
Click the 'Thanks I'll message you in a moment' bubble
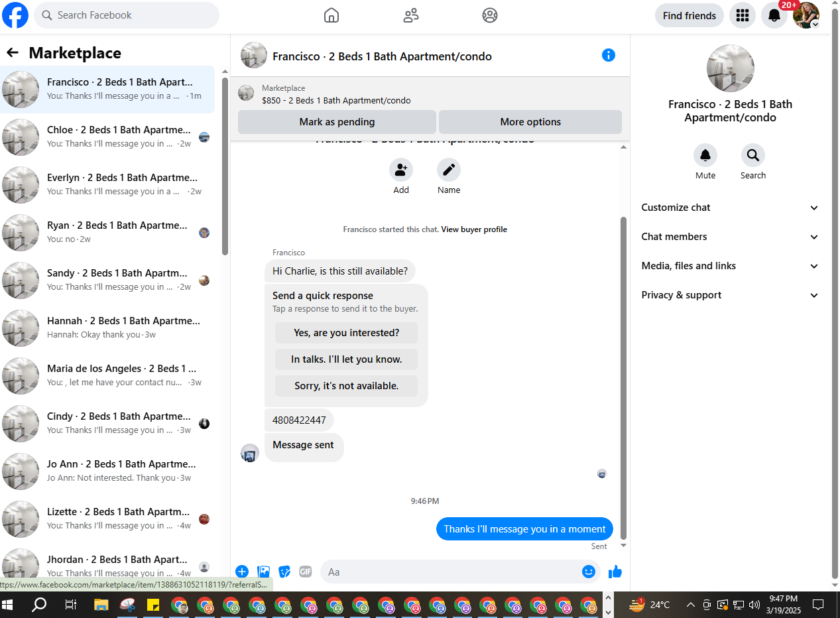[x=524, y=529]
